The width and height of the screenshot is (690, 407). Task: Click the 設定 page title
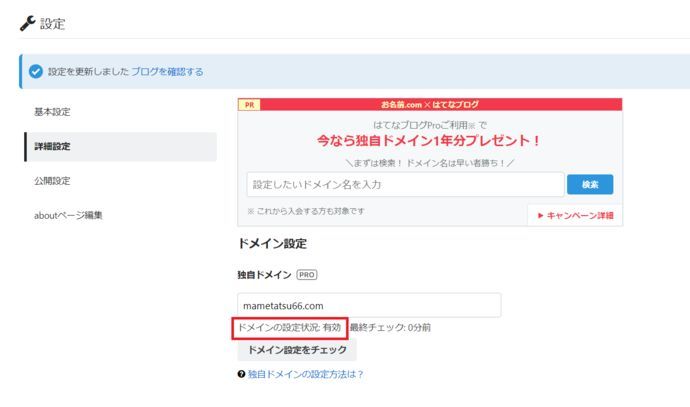(x=53, y=24)
